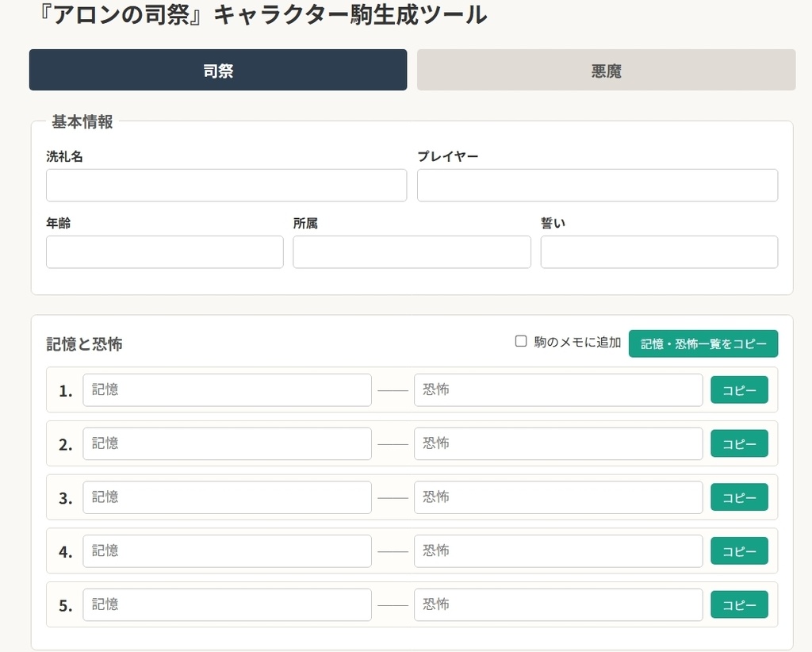The image size is (812, 652).
Task: Activate the 恐怖 field in row 4
Action: [558, 551]
